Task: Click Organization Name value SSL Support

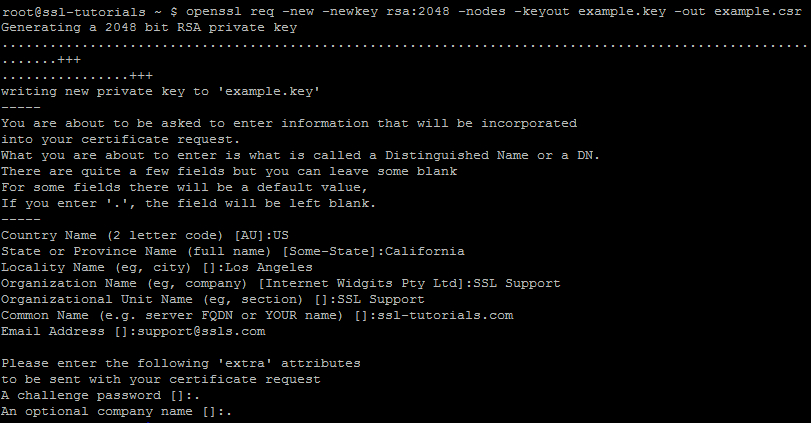Action: pyautogui.click(x=517, y=283)
